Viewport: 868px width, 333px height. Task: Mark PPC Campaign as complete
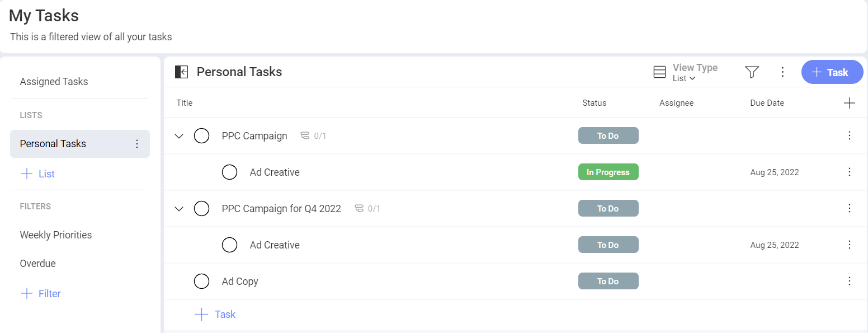[x=201, y=135]
